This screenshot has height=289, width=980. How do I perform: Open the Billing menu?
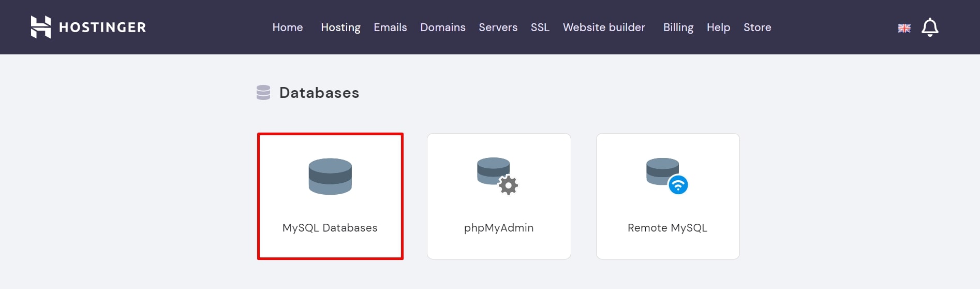[x=678, y=27]
